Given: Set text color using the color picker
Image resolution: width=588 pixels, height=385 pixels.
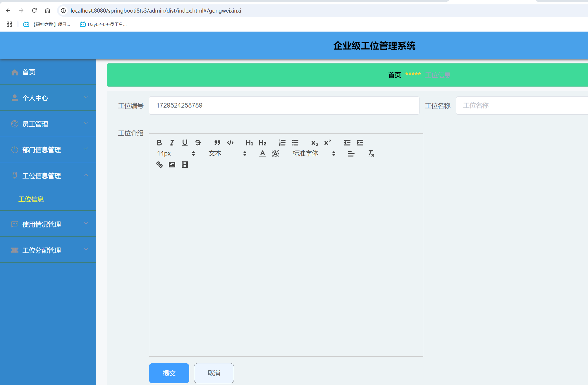Looking at the screenshot, I should pos(262,153).
